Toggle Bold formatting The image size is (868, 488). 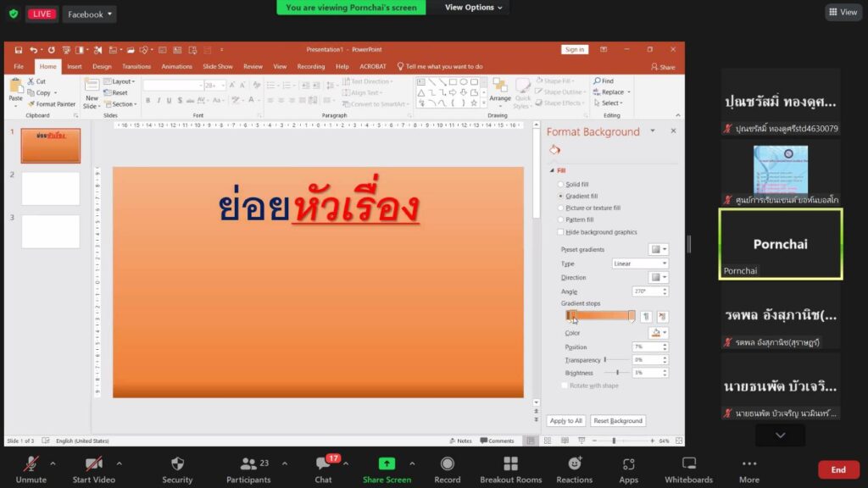[x=147, y=100]
